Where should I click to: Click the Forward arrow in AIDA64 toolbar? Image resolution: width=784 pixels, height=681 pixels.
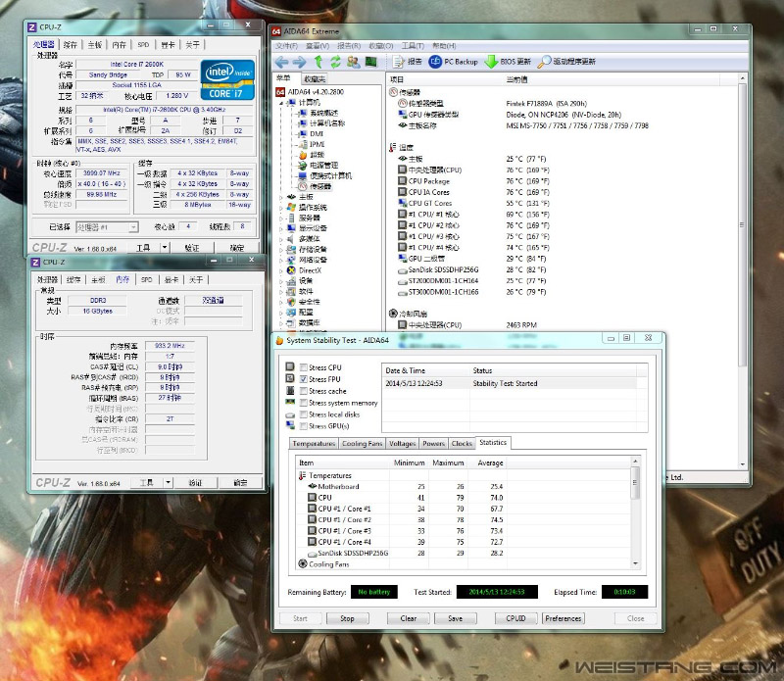point(300,62)
